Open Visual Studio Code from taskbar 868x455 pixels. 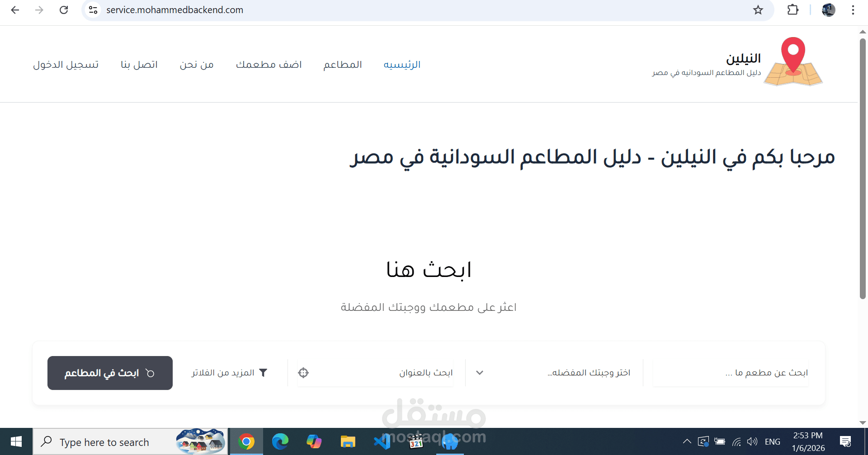coord(382,441)
